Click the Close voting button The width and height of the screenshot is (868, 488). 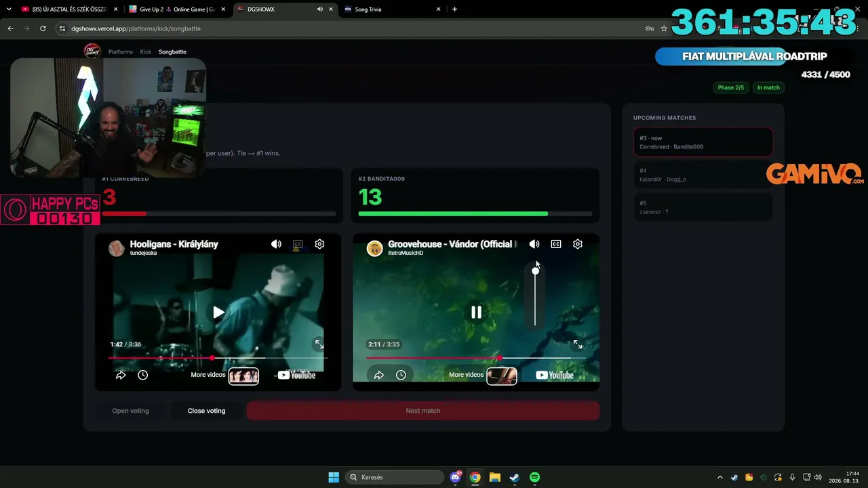tap(206, 411)
